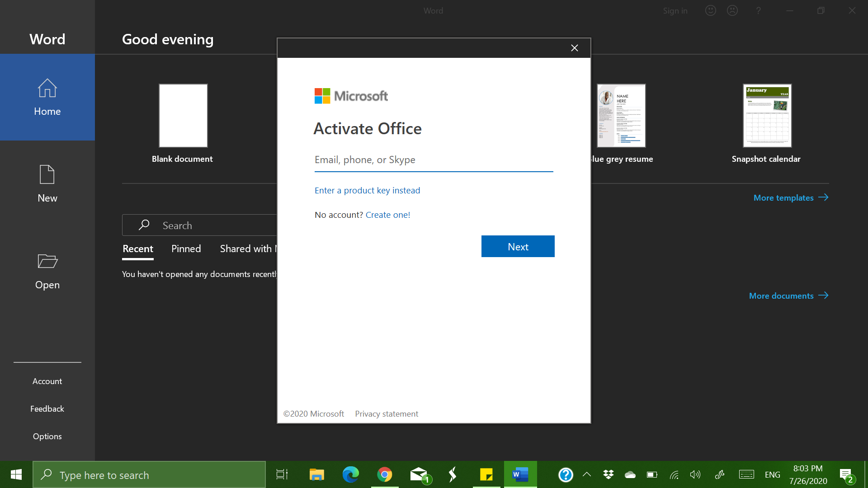Open the Snapshot calendar template

pos(767,116)
